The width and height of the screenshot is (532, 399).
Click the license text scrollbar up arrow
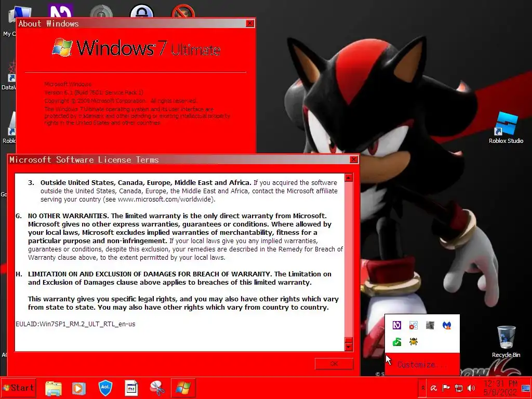coord(349,178)
